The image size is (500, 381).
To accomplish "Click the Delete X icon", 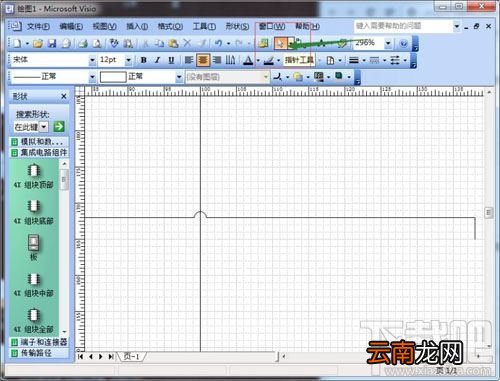I will (x=187, y=43).
